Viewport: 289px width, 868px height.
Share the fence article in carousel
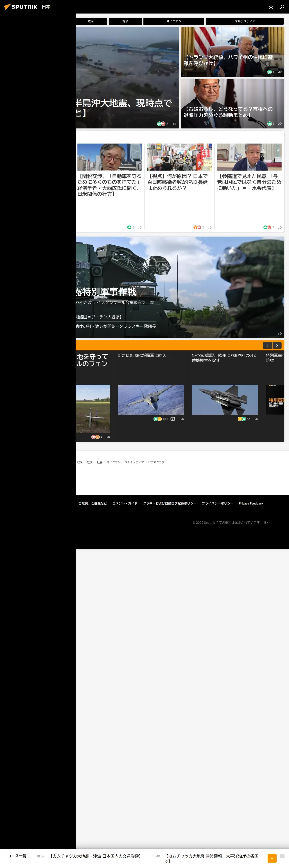[109, 437]
